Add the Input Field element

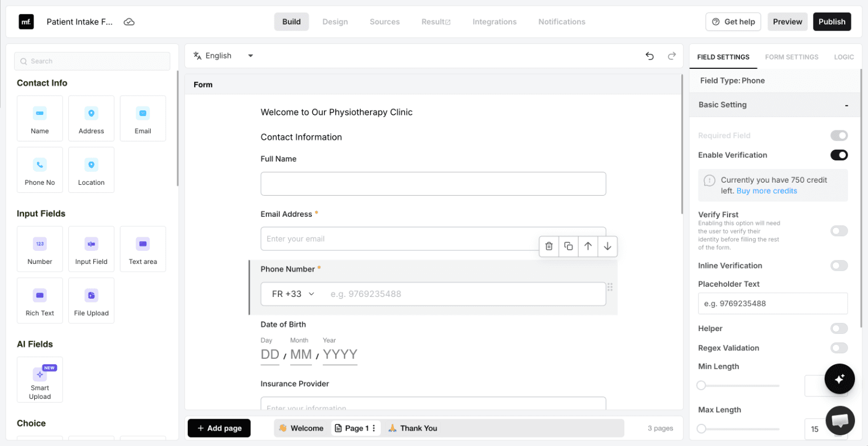[91, 249]
